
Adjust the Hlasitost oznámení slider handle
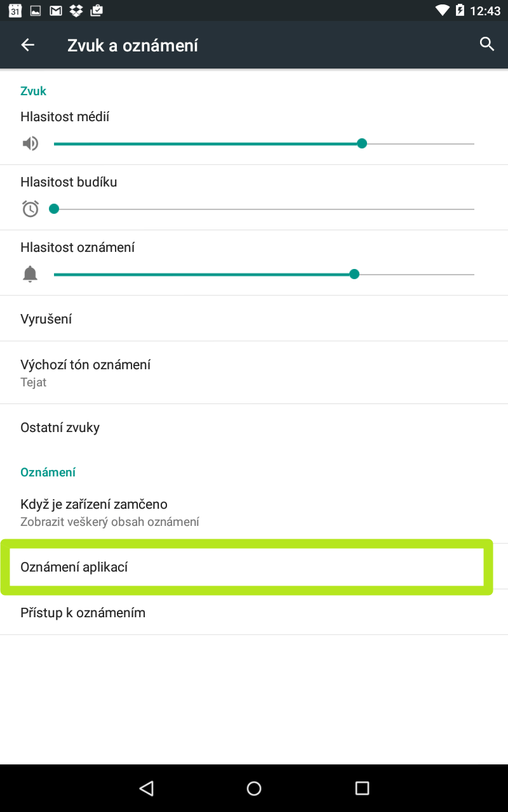(x=354, y=274)
